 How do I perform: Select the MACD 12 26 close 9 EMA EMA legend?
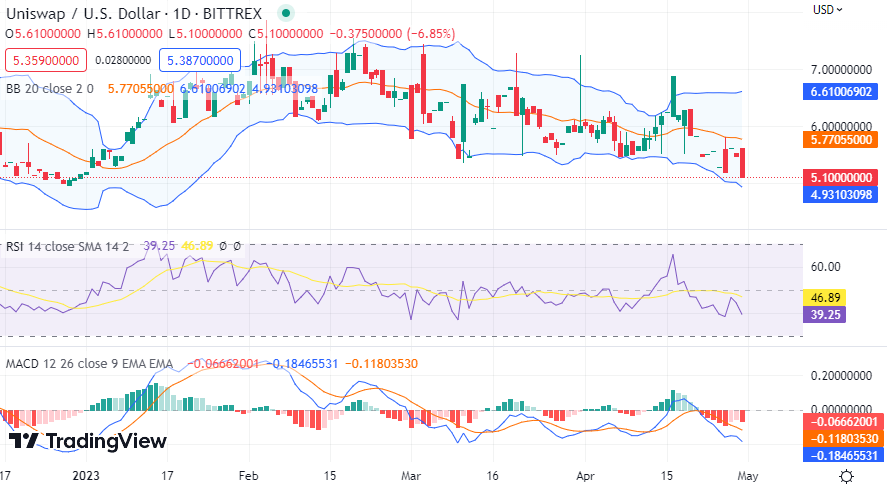(x=89, y=364)
